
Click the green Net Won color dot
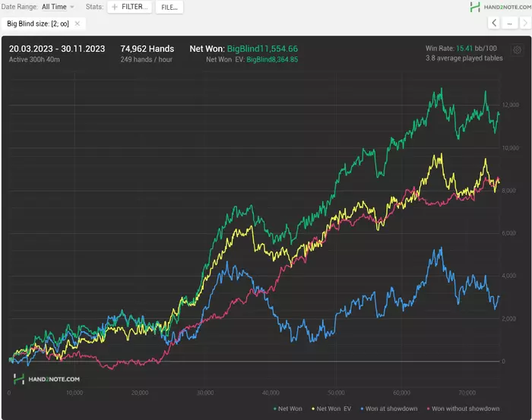click(275, 409)
